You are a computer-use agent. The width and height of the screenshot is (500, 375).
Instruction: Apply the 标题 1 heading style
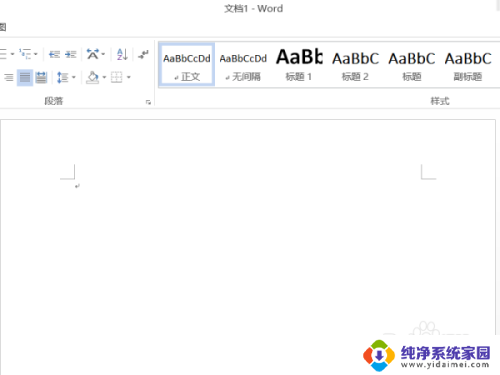(299, 65)
